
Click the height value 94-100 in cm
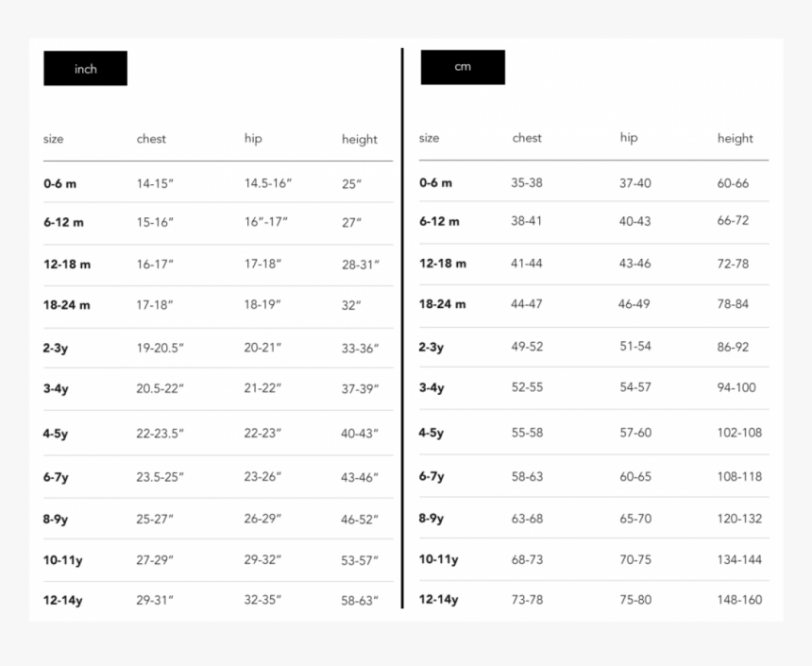[x=736, y=387]
